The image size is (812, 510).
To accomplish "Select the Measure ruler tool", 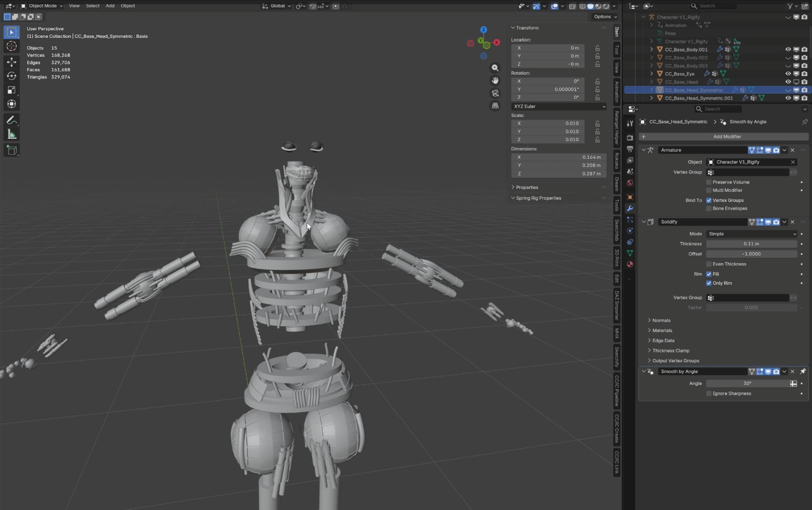I will tap(11, 135).
